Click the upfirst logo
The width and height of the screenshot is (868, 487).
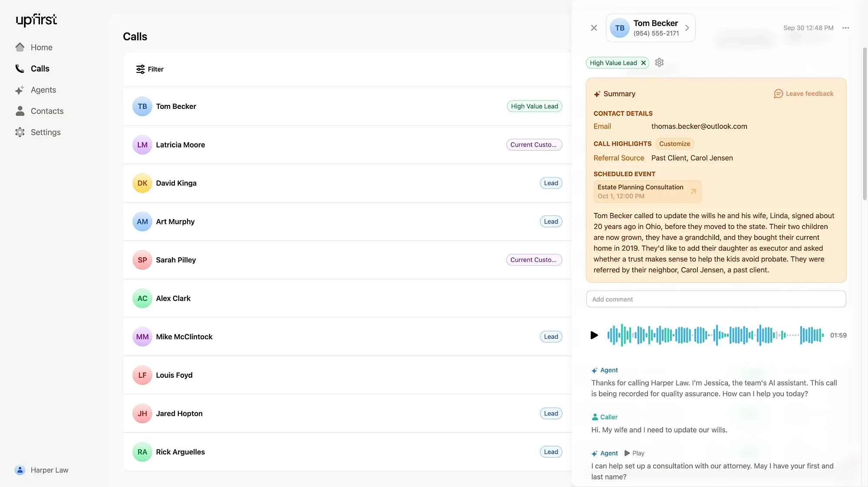point(36,20)
